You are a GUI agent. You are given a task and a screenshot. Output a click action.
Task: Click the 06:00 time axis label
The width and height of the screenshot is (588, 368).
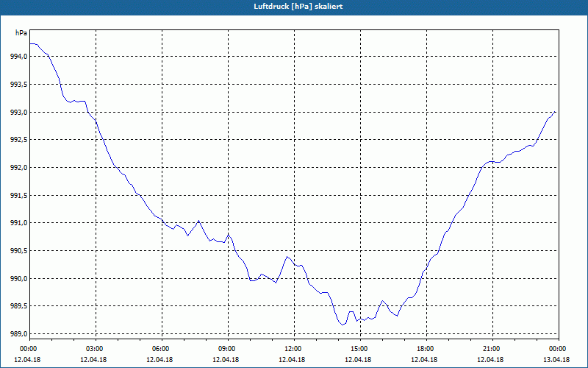click(x=162, y=349)
